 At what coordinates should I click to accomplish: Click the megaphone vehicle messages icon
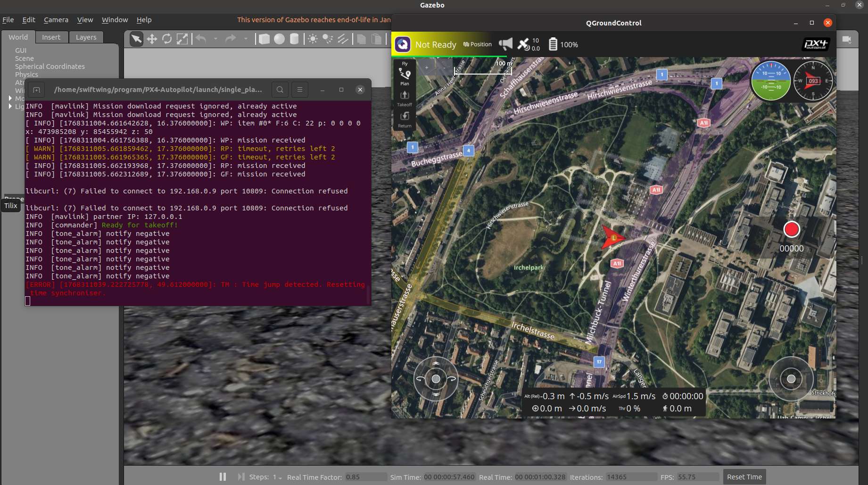pos(505,44)
